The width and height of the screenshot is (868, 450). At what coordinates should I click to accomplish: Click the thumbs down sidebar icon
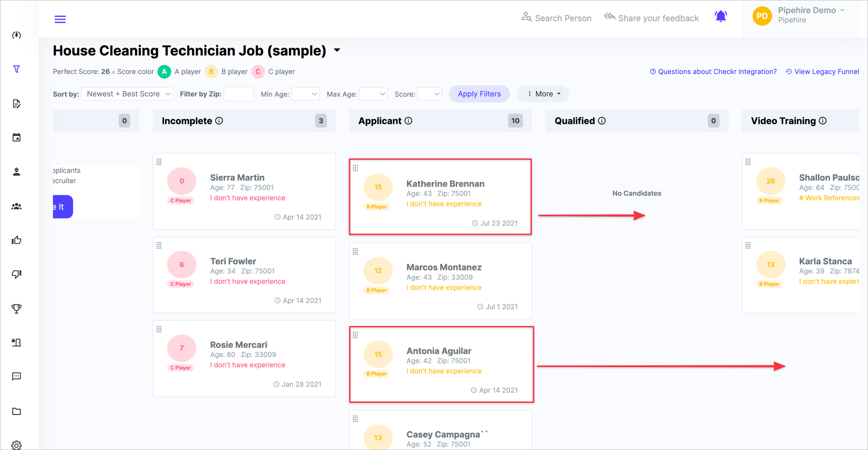pos(16,274)
